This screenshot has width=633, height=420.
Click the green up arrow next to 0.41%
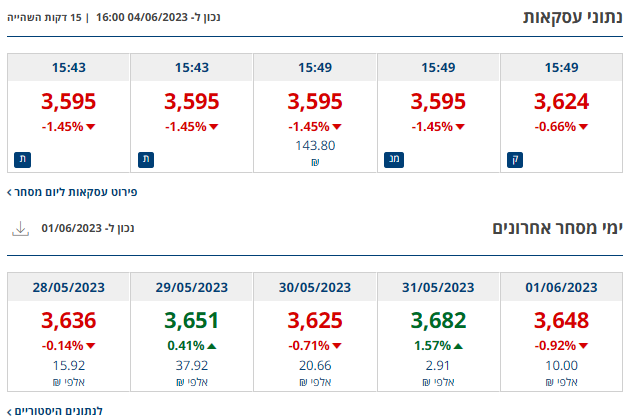tap(214, 346)
